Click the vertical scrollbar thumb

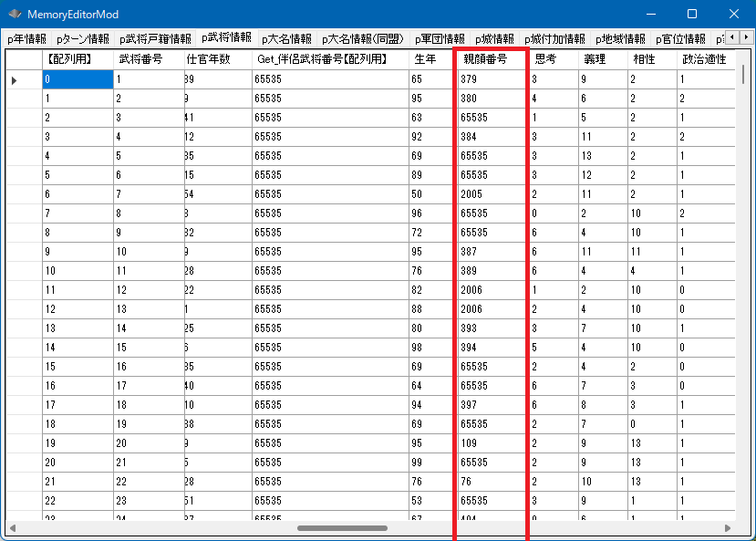743,76
